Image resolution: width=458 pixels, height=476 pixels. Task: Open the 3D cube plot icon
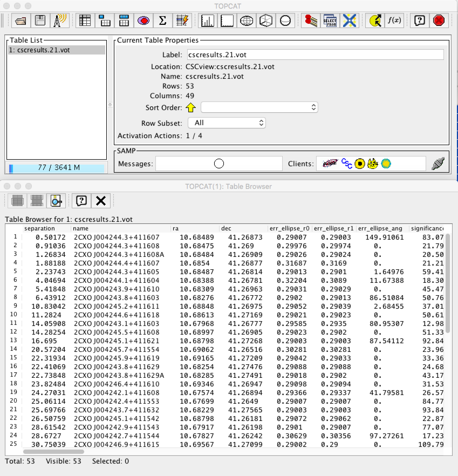[266, 21]
